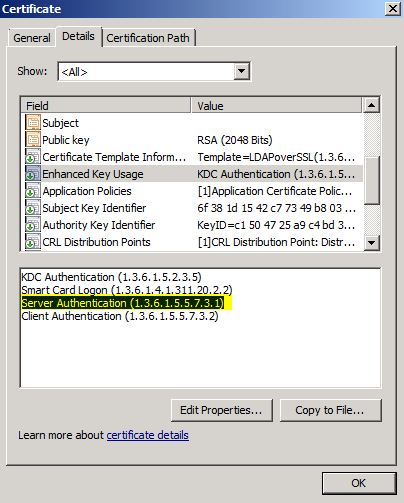Viewport: 404px width, 503px height.
Task: Click the field list scrollbar thumb
Action: (x=371, y=180)
